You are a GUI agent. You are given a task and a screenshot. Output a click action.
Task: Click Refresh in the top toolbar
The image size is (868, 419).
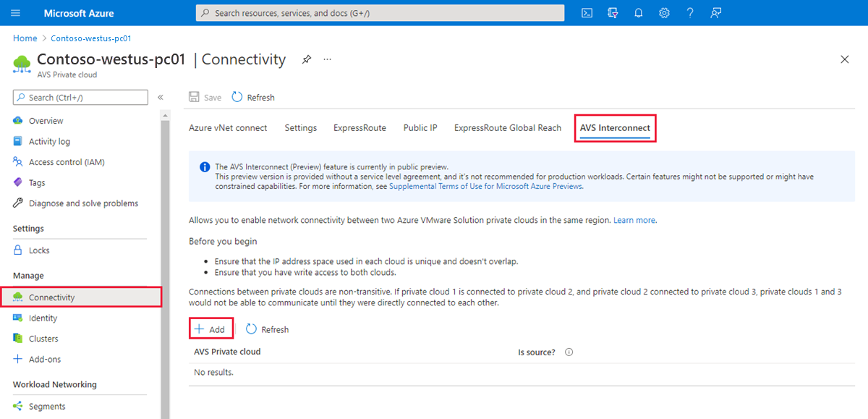tap(253, 97)
